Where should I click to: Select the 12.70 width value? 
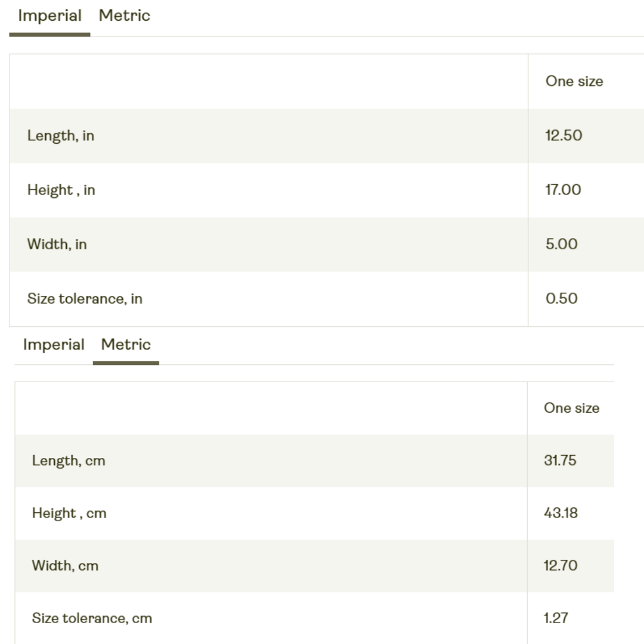coord(561,565)
